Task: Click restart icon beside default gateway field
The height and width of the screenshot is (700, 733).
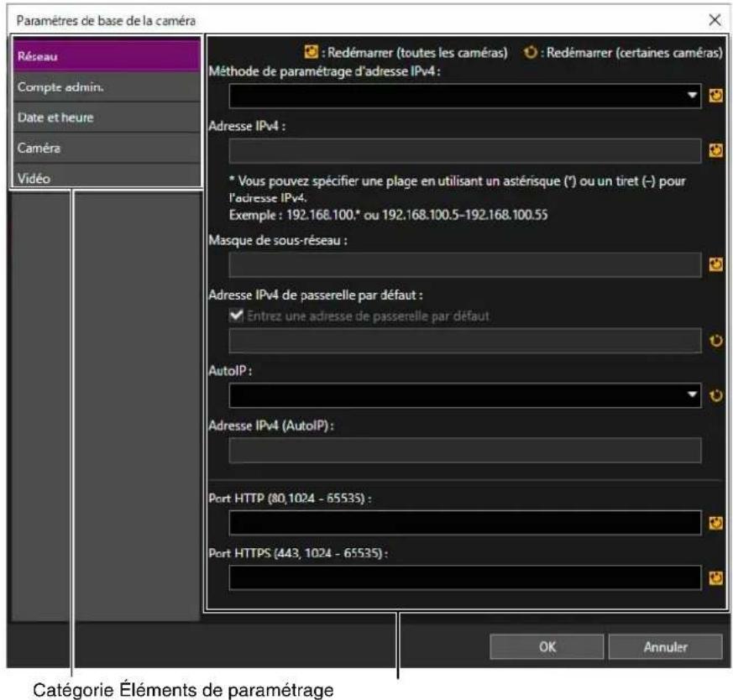Action: (715, 341)
